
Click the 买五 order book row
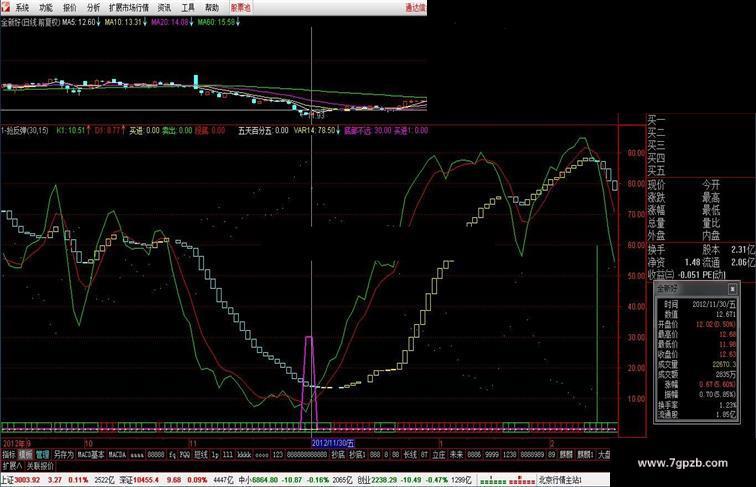pyautogui.click(x=656, y=171)
